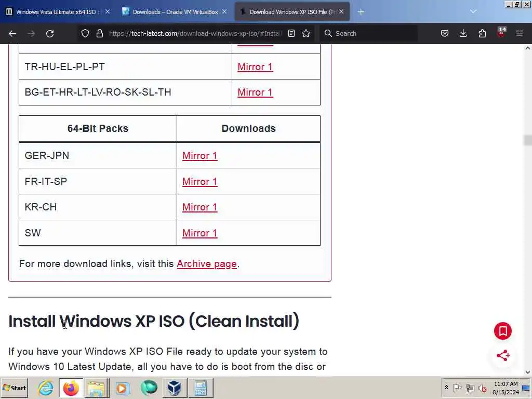Screen dimensions: 532x399
Task: Close the Download Windows XP ISO File tab
Action: pyautogui.click(x=341, y=11)
